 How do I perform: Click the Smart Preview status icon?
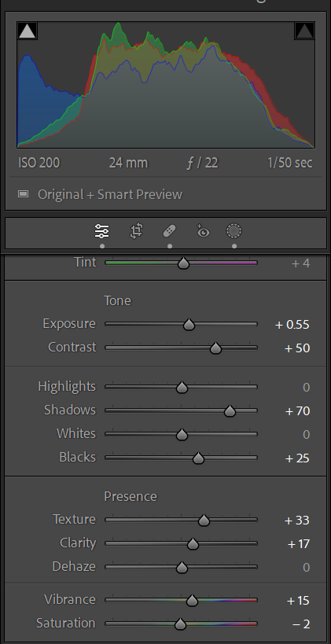[x=24, y=194]
